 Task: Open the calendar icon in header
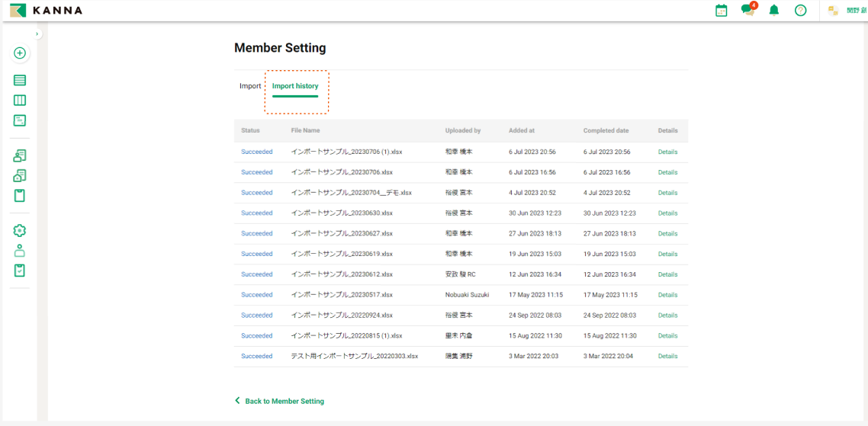tap(721, 11)
